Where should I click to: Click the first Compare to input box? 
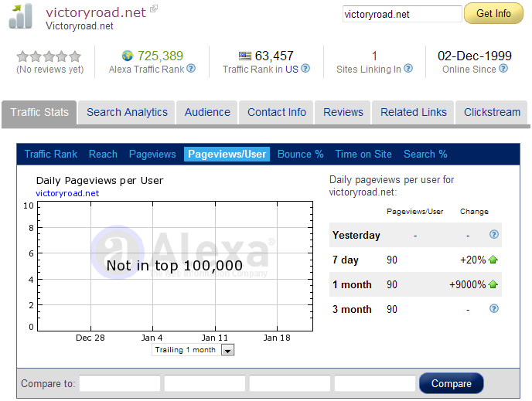point(120,384)
